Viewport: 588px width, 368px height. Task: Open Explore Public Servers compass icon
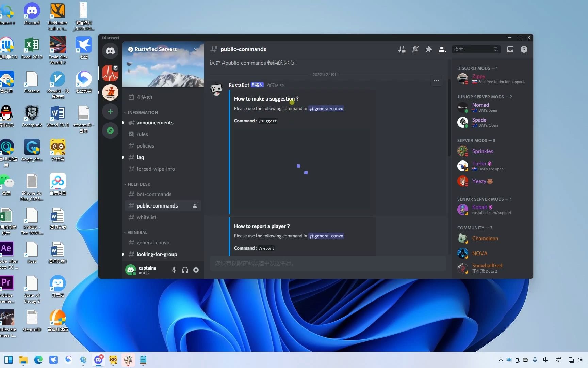(x=110, y=131)
